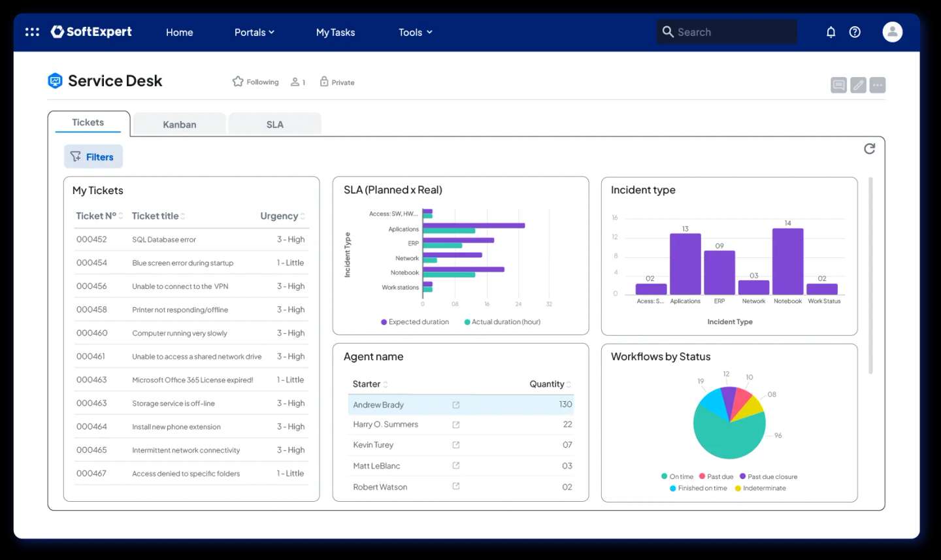Go to My Tasks
This screenshot has width=941, height=560.
(x=335, y=32)
